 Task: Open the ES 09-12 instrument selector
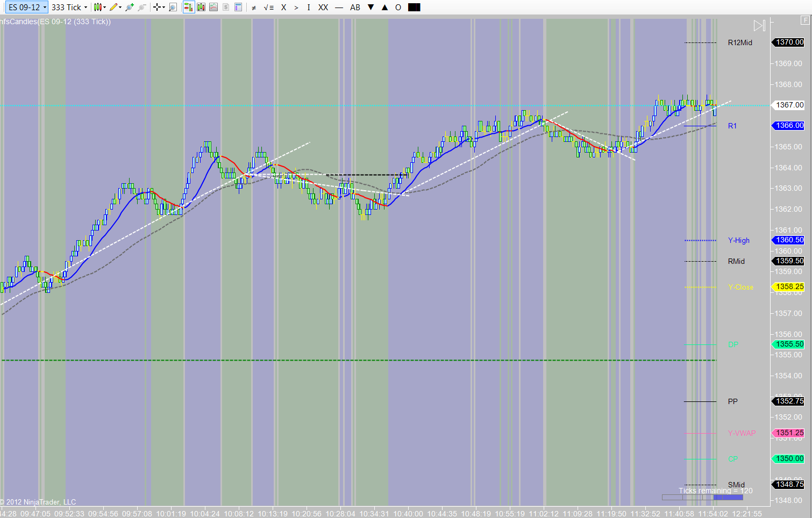click(26, 8)
